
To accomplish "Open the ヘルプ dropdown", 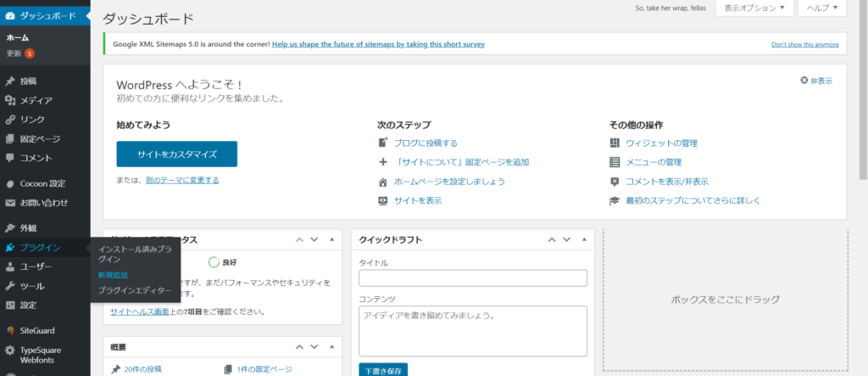I will [x=822, y=8].
